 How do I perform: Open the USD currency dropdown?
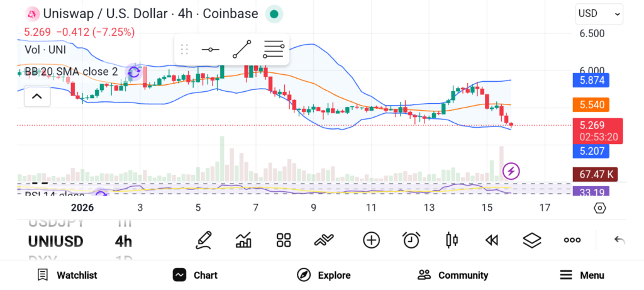(x=599, y=14)
